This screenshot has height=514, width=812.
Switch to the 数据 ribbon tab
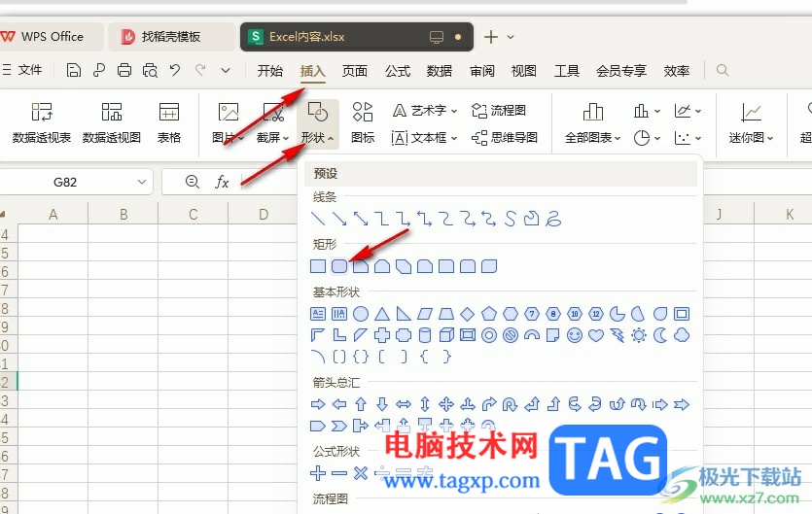point(440,70)
